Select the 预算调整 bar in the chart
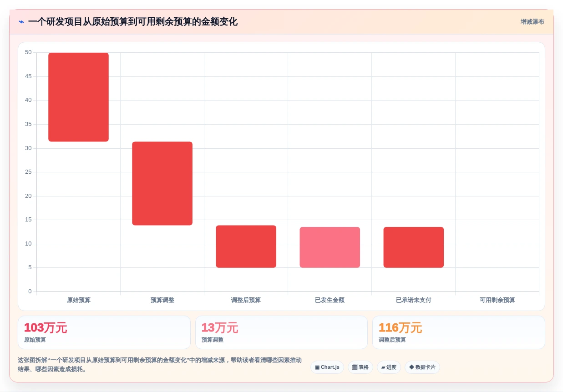This screenshot has width=563, height=392. 162,183
